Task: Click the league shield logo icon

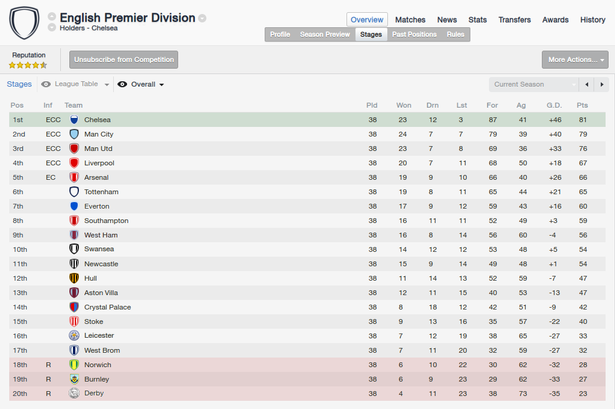Action: [x=24, y=22]
